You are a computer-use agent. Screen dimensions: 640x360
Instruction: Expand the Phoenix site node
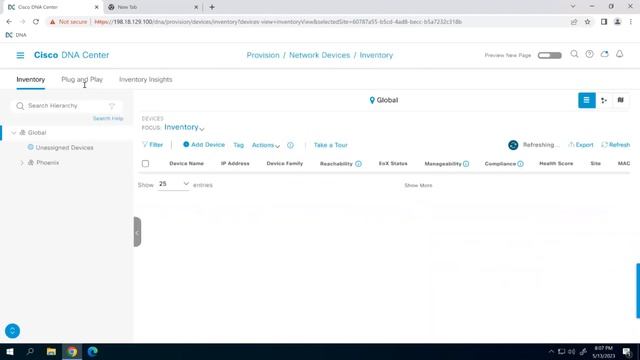point(22,163)
